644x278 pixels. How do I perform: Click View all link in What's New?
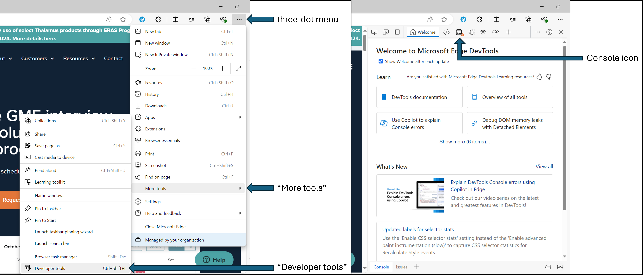point(544,166)
